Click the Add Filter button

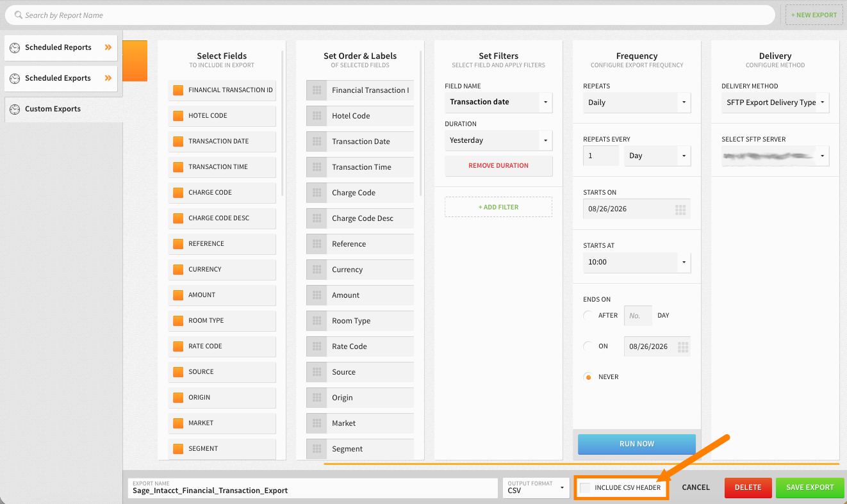point(498,207)
